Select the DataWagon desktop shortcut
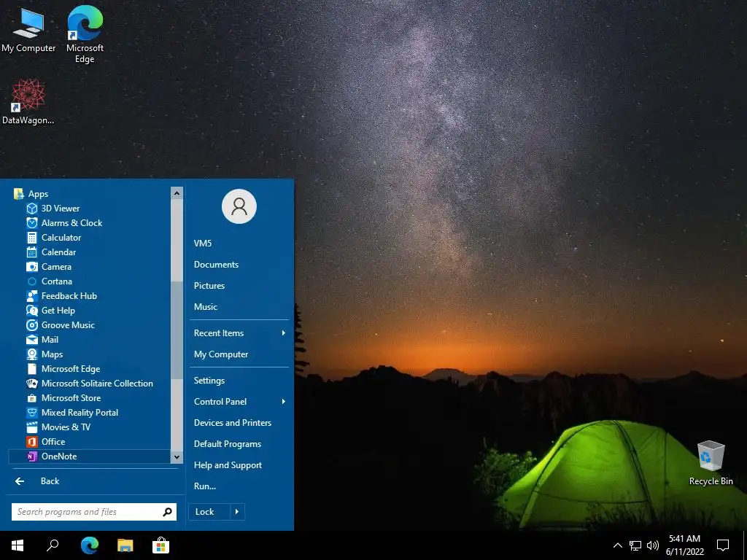 (x=28, y=102)
